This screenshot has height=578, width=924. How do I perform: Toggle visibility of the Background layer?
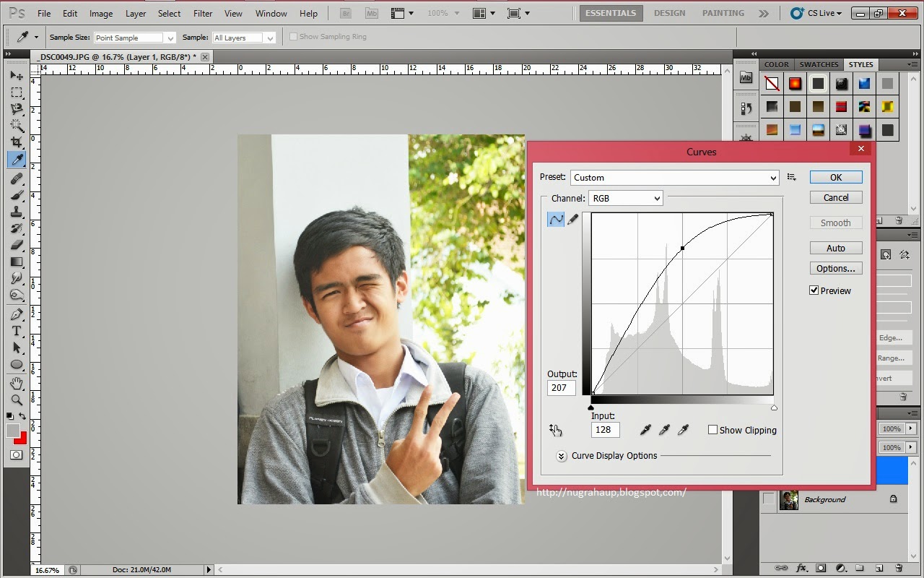(768, 499)
